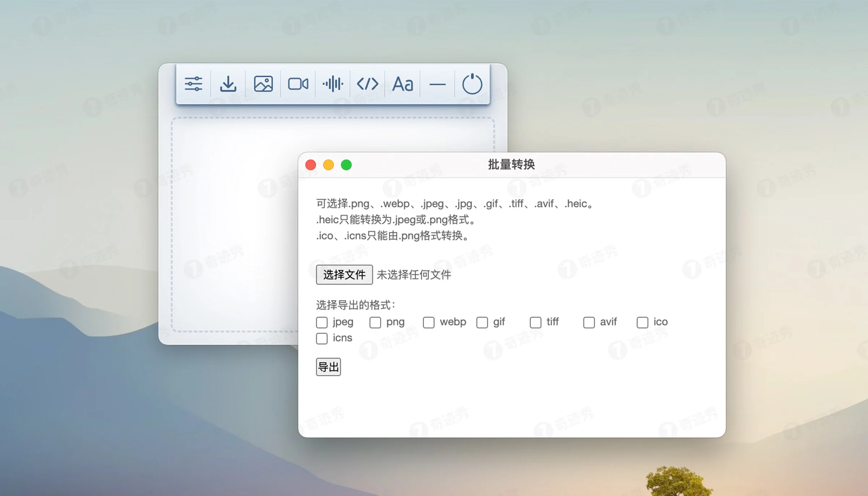Open the text formatting tool Aa
868x496 pixels.
[x=403, y=84]
